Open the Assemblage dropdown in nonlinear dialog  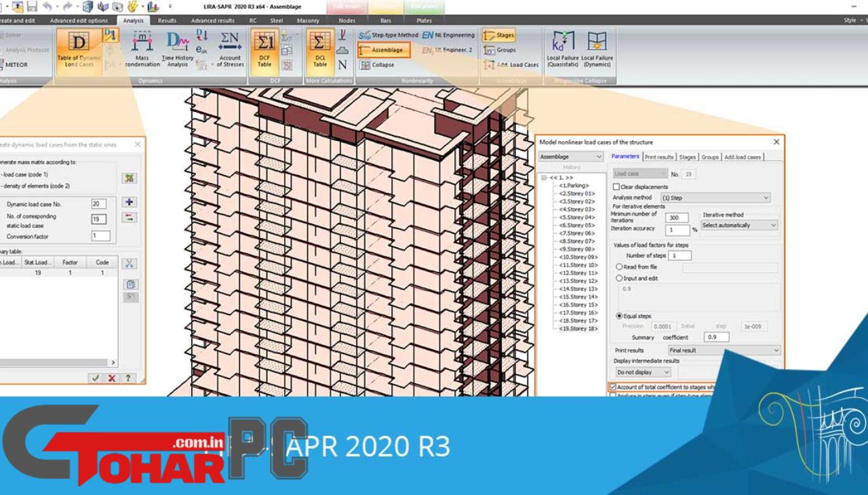point(570,157)
